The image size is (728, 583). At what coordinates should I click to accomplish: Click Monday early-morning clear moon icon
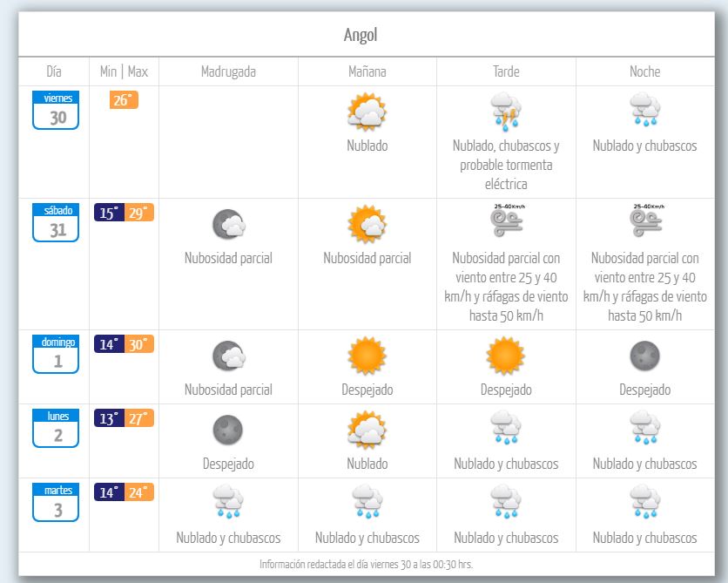click(x=228, y=430)
